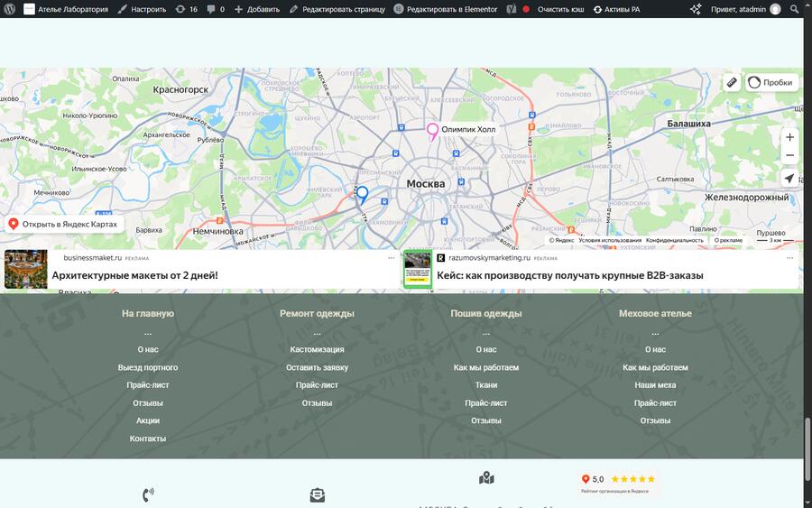Click the Меховое ателье footer heading
The height and width of the screenshot is (508, 812).
[x=656, y=313]
